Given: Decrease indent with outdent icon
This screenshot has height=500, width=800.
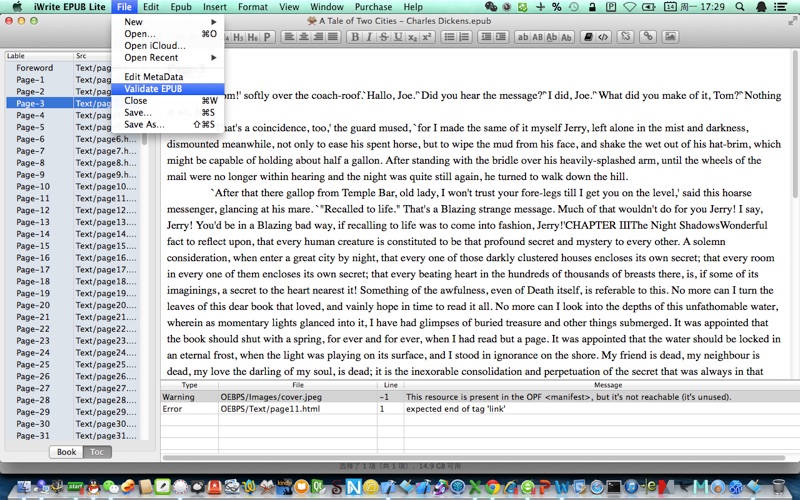Looking at the screenshot, I should click(486, 37).
